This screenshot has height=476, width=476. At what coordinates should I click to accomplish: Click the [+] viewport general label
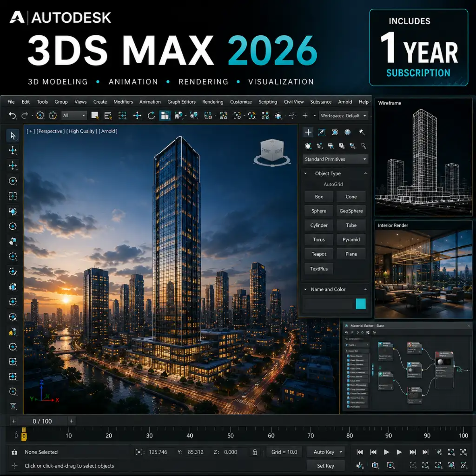click(31, 131)
